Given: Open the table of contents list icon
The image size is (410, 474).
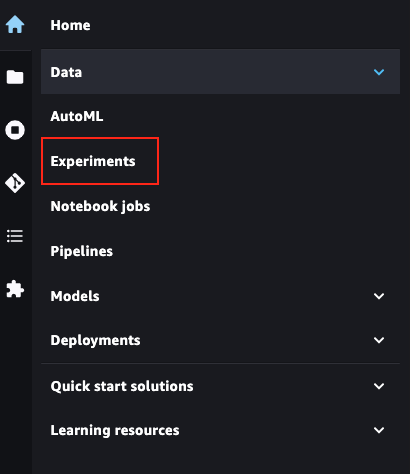Looking at the screenshot, I should click(15, 236).
